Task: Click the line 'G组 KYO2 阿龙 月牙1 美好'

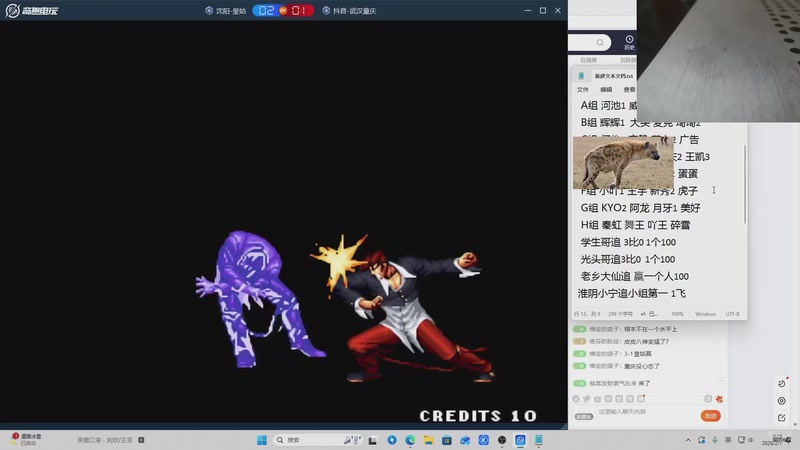Action: (x=640, y=208)
